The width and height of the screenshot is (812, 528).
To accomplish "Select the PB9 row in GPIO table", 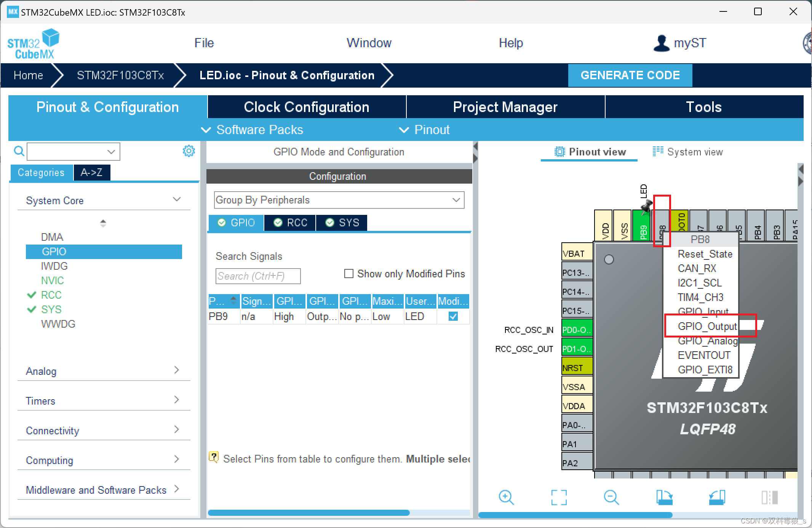I will (x=339, y=316).
